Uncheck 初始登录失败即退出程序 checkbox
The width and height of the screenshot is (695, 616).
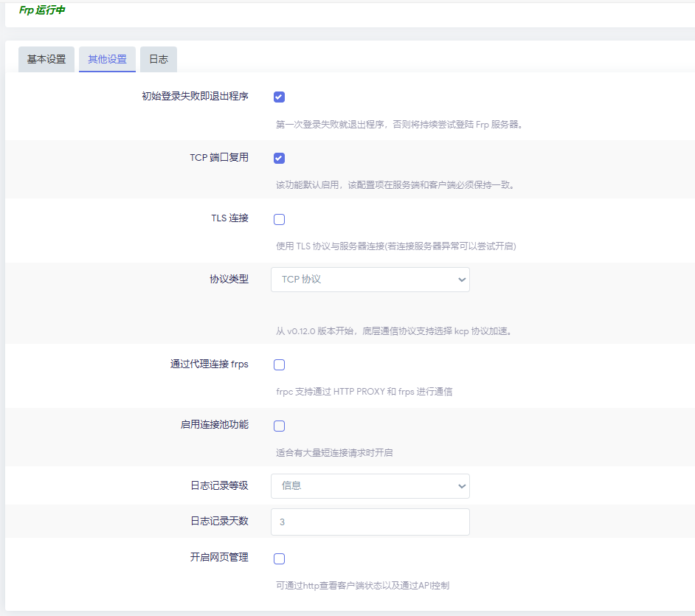pos(279,97)
